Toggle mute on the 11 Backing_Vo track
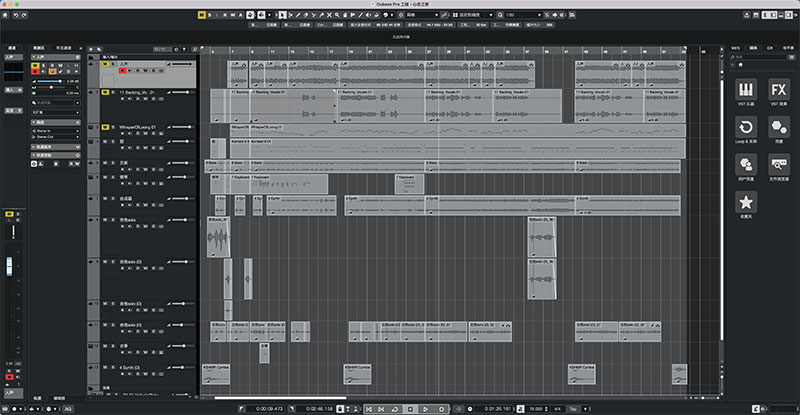800x415 pixels. point(105,92)
